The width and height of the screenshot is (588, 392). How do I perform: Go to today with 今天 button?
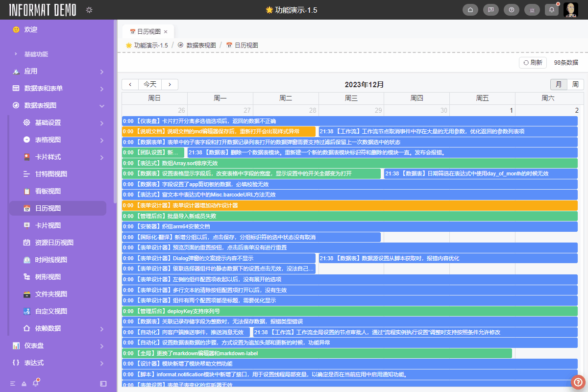150,84
